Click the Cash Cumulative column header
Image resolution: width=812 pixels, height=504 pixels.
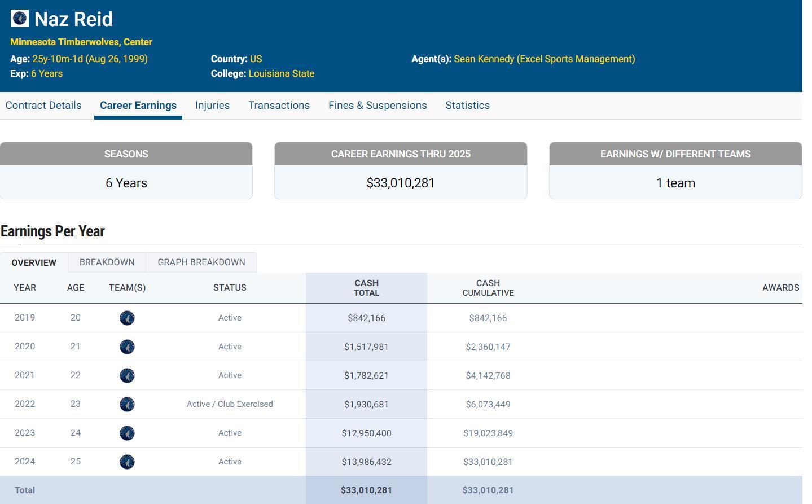point(488,288)
